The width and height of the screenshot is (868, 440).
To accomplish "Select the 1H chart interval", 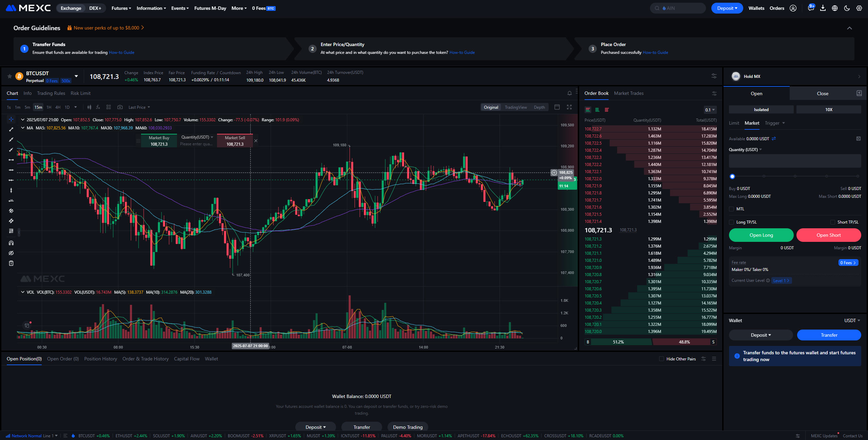I will (x=49, y=107).
